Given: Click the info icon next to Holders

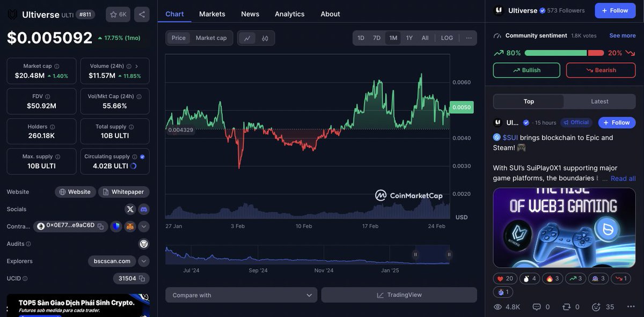Looking at the screenshot, I should coord(52,127).
